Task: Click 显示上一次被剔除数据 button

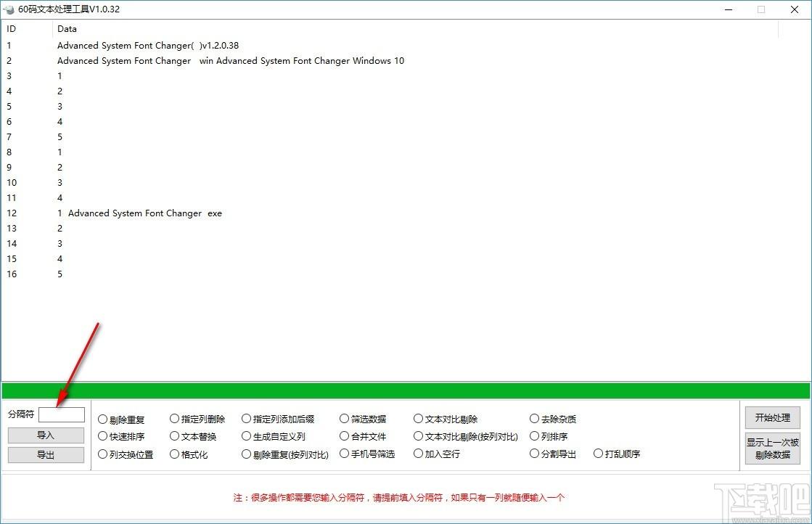Action: 772,449
